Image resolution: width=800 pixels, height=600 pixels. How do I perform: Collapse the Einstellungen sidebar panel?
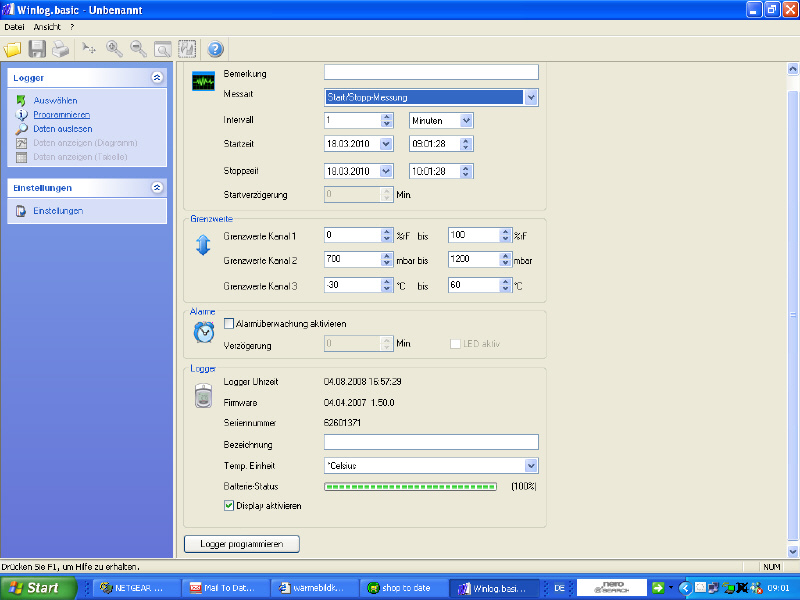click(157, 188)
